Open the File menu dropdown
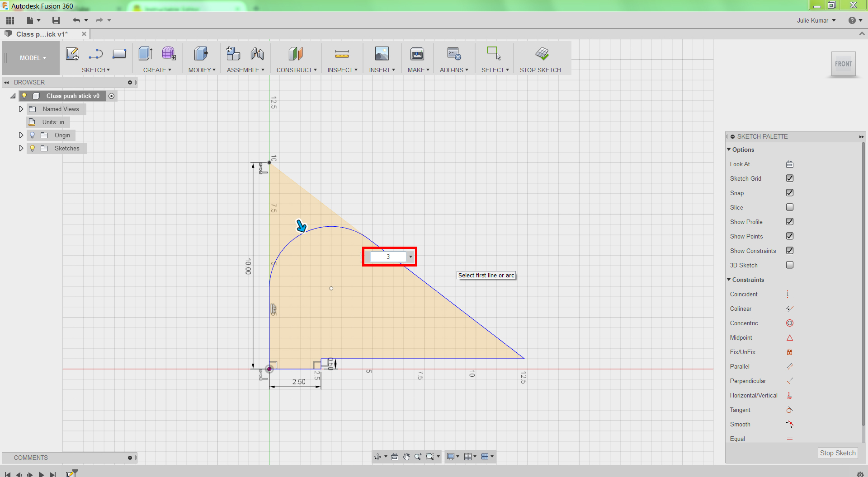868x477 pixels. 33,20
